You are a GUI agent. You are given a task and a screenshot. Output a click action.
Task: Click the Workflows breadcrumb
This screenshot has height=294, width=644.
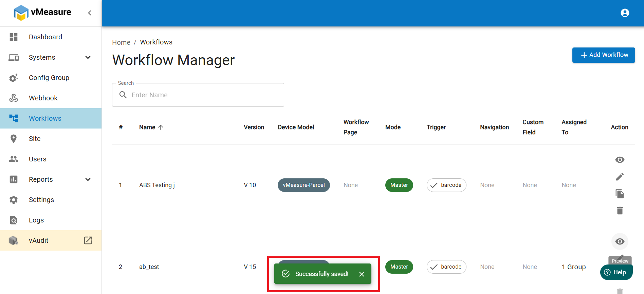coord(156,42)
